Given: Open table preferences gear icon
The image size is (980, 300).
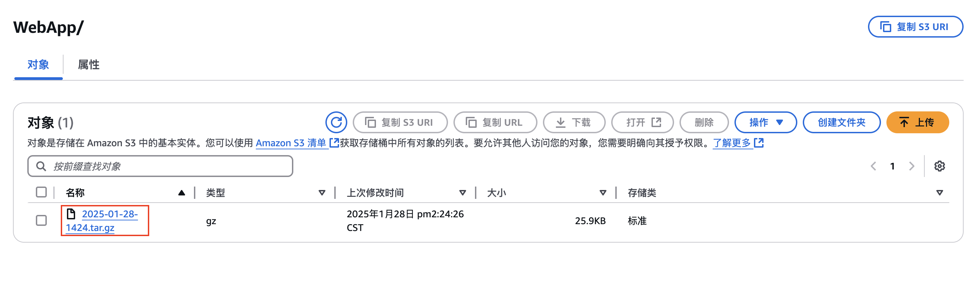Looking at the screenshot, I should [939, 166].
